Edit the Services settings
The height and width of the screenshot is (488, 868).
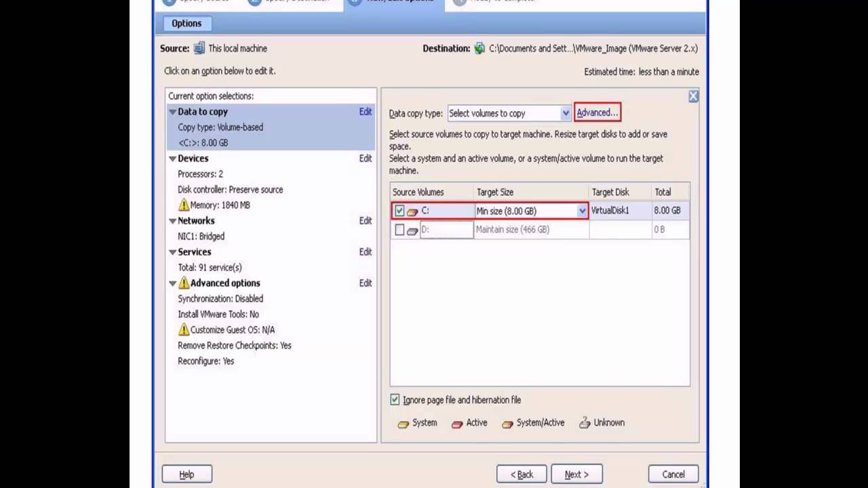point(366,252)
